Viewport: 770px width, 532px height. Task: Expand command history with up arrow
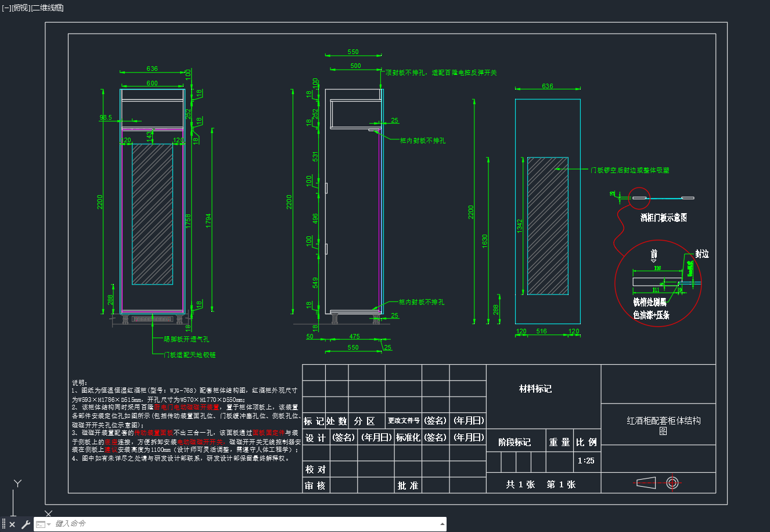pyautogui.click(x=442, y=524)
